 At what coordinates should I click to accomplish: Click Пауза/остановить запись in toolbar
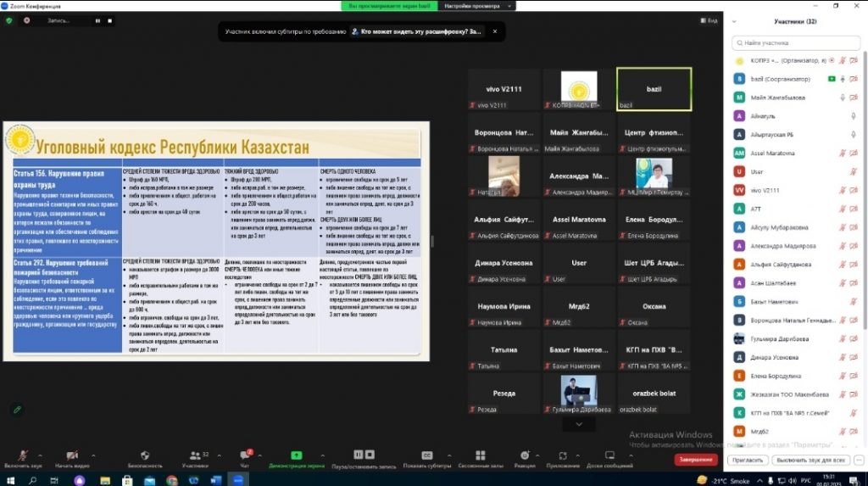tap(364, 456)
